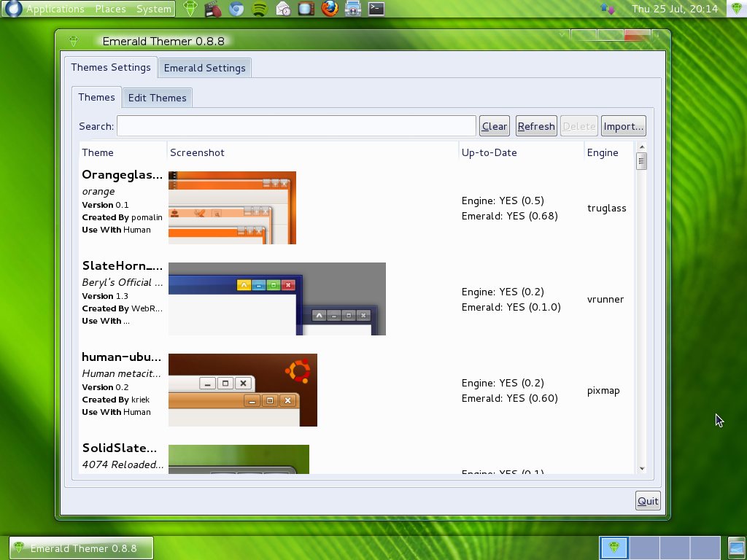The image size is (747, 560).
Task: Sort by Up-to-Date column header
Action: (x=522, y=152)
